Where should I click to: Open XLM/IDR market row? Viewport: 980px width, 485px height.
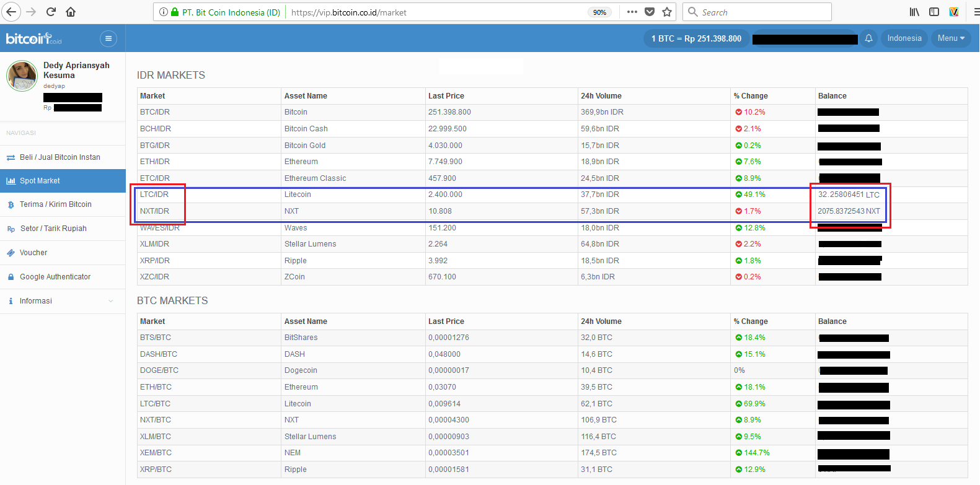tap(552, 244)
